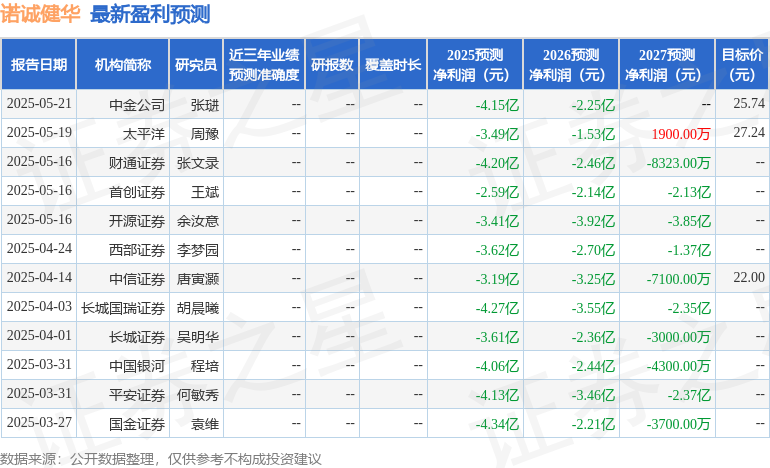Select the 首创证券 institution cell
The width and height of the screenshot is (770, 468).
coord(137,192)
